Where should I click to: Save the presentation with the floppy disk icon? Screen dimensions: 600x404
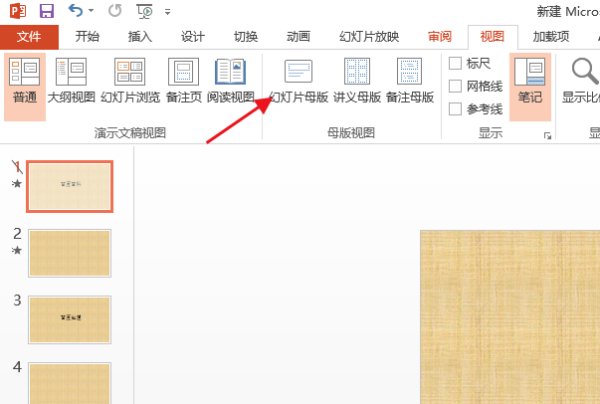47,11
